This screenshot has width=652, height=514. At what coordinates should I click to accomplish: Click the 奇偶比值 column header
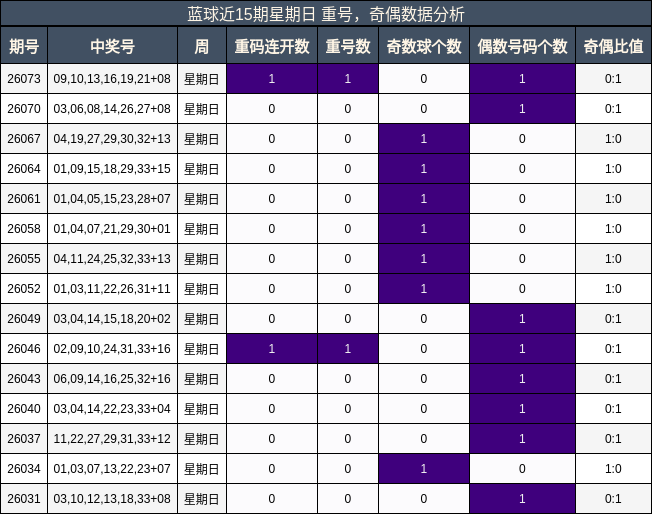614,45
